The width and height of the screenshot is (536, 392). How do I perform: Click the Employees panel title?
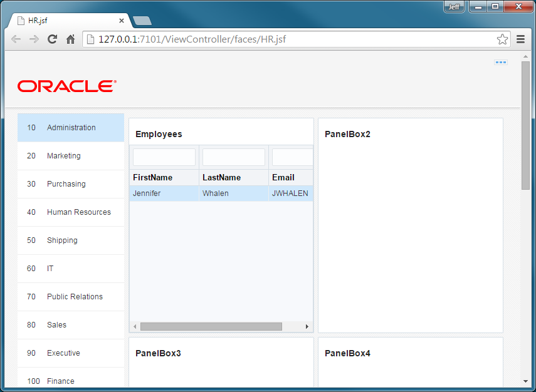click(x=159, y=134)
